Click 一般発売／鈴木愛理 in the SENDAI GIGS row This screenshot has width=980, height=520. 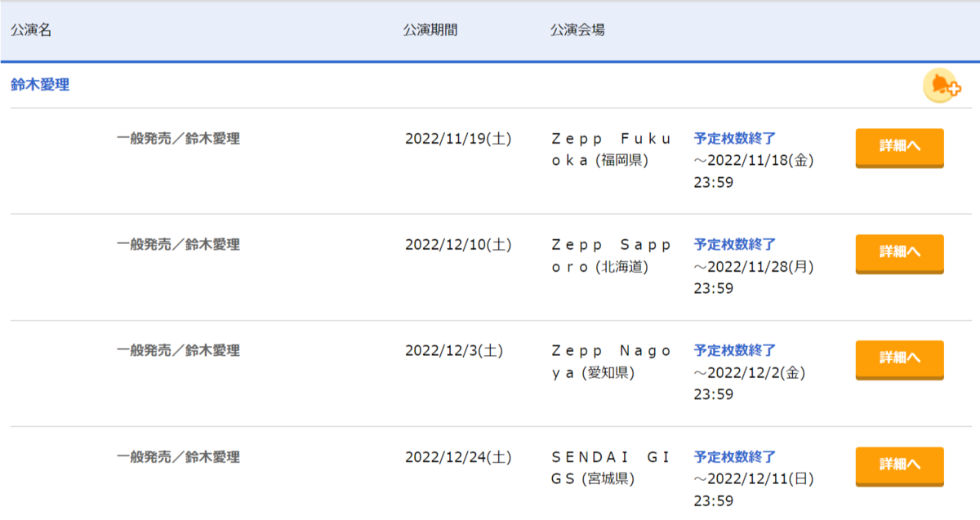point(178,457)
